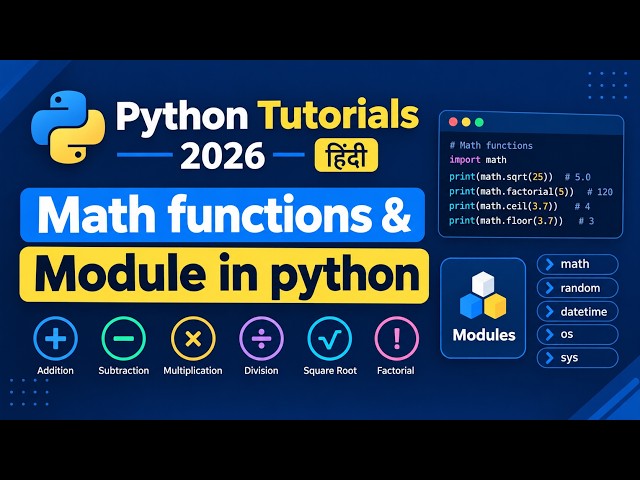Click the 'Math functions &' blue banner
Screen dimensions: 640x480
(x=222, y=215)
